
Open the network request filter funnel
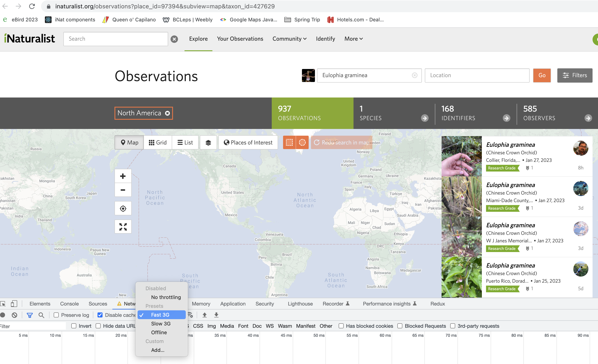pos(30,315)
